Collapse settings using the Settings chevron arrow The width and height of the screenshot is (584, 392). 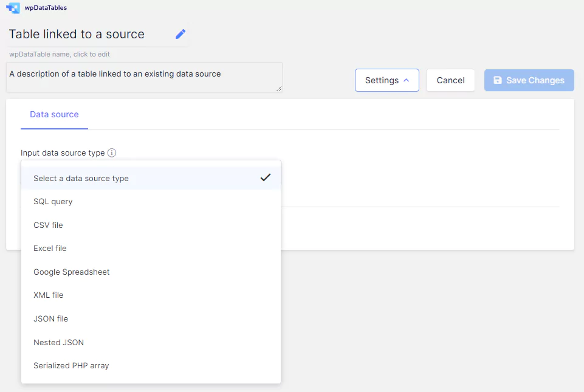407,80
